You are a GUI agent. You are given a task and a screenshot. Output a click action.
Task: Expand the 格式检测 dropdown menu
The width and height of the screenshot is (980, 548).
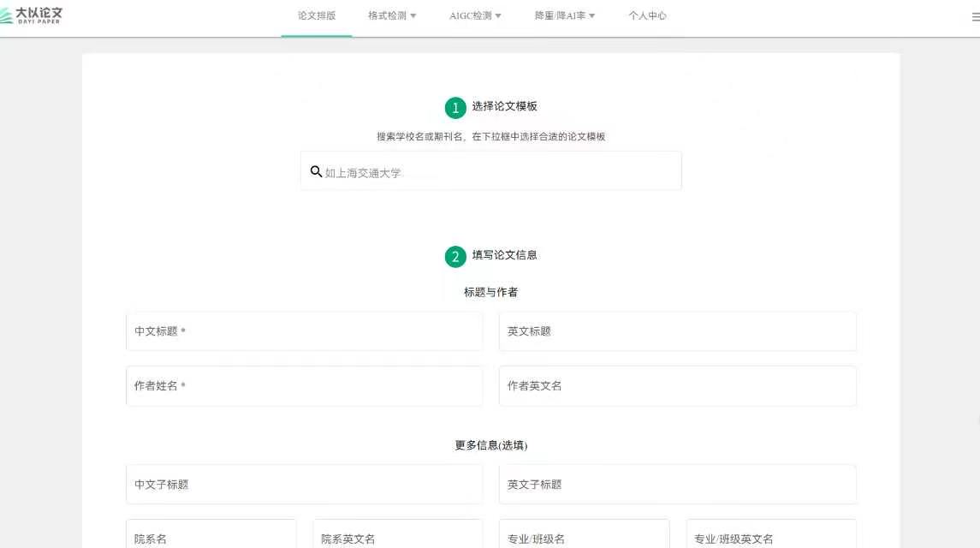pos(392,16)
